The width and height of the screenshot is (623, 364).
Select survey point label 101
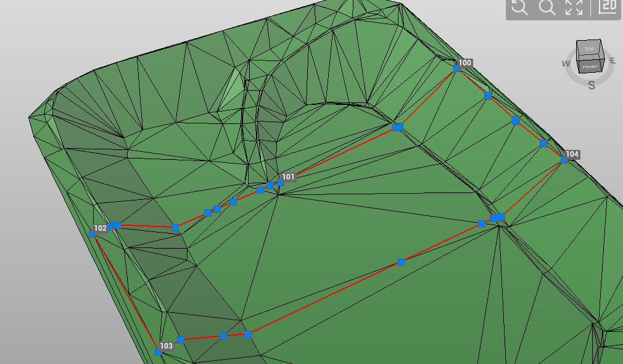[287, 177]
